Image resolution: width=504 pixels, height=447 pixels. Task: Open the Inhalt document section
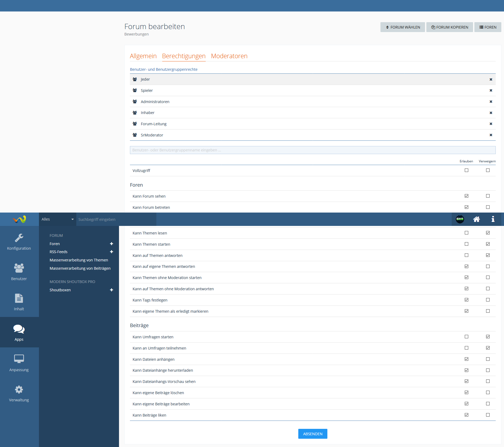pos(19,302)
